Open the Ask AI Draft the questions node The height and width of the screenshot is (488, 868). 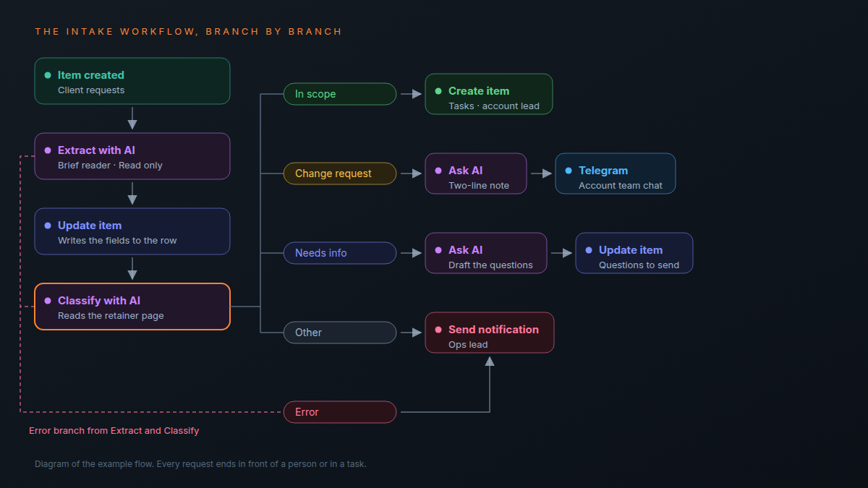486,253
